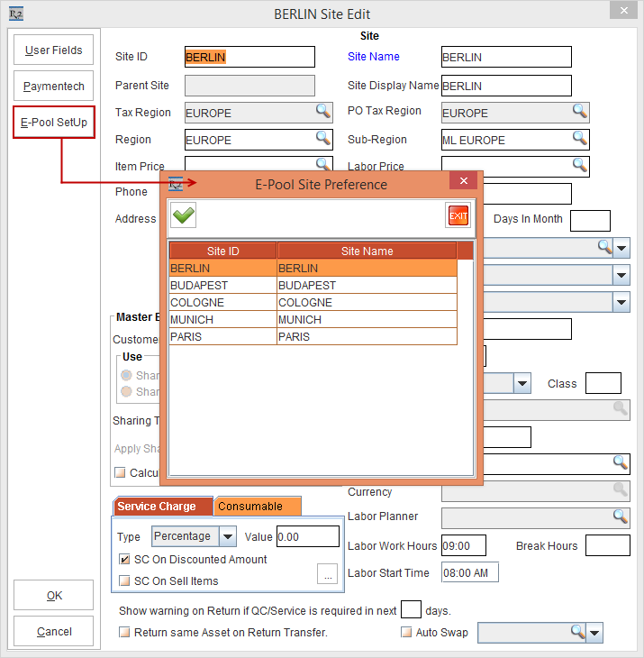This screenshot has height=658, width=644.
Task: Toggle SC On Discounted Amount checkbox
Action: pos(124,560)
